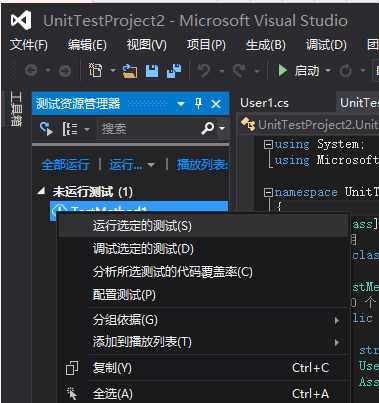This screenshot has height=403, width=379.
Task: Open the 编辑(E) menu
Action: (x=87, y=45)
